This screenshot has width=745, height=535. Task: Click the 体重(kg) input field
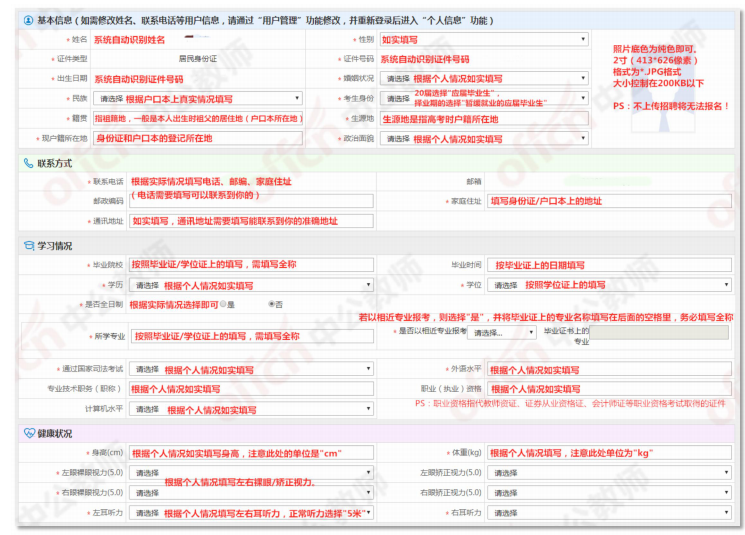(x=609, y=453)
